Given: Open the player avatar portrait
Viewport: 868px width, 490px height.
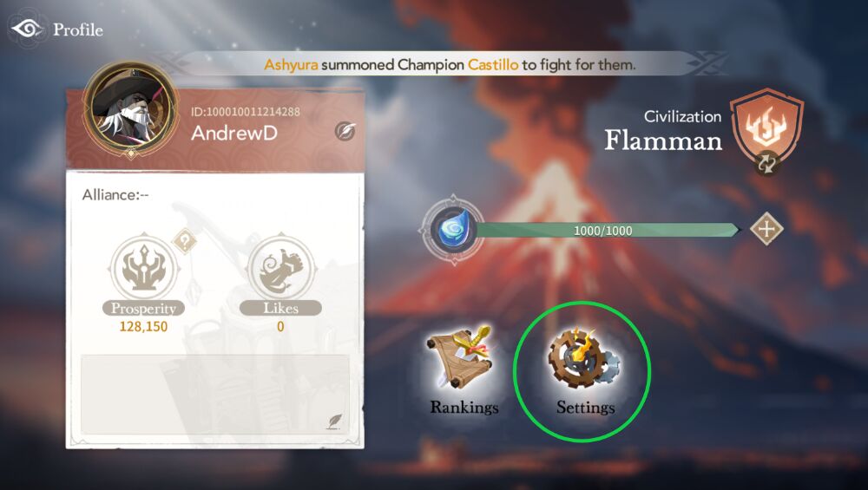Looking at the screenshot, I should click(x=131, y=109).
